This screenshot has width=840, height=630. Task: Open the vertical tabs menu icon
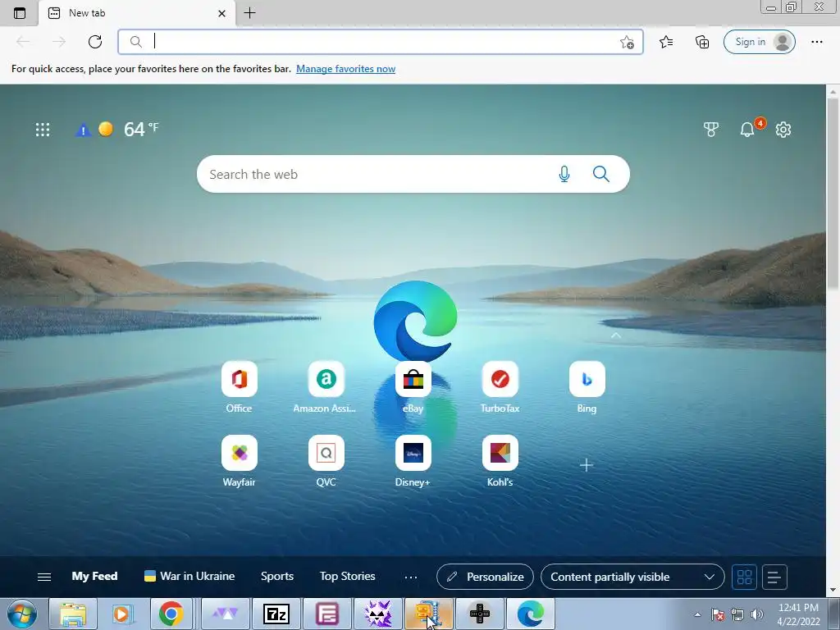pyautogui.click(x=20, y=13)
